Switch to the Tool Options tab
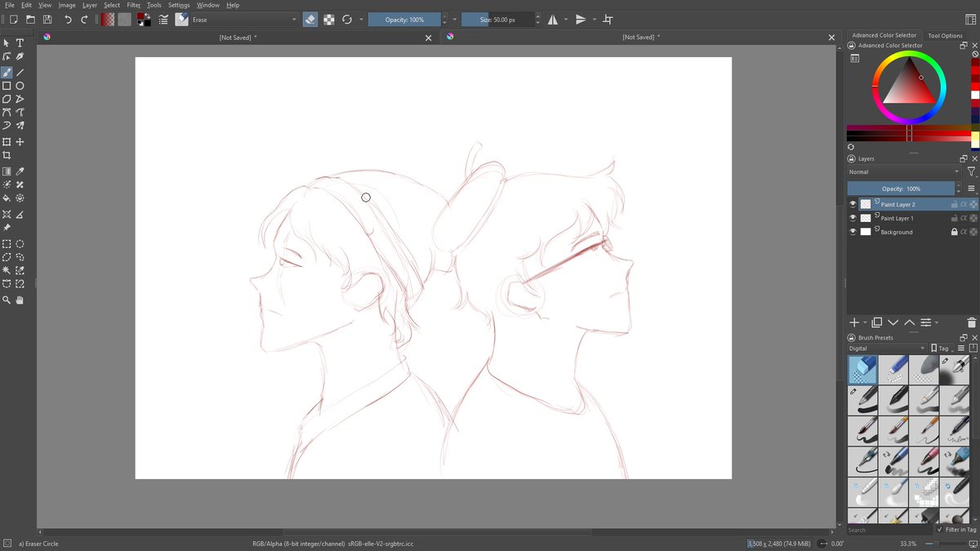980x551 pixels. tap(945, 35)
